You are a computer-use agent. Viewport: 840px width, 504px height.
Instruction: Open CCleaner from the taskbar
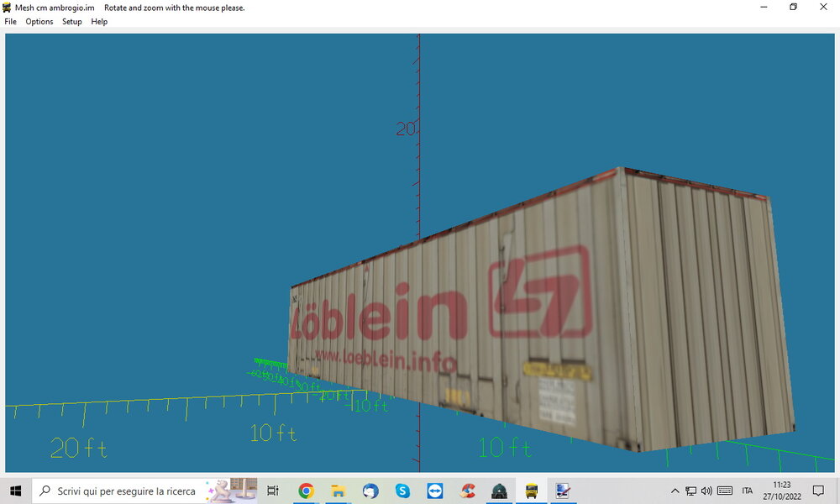pos(467,491)
